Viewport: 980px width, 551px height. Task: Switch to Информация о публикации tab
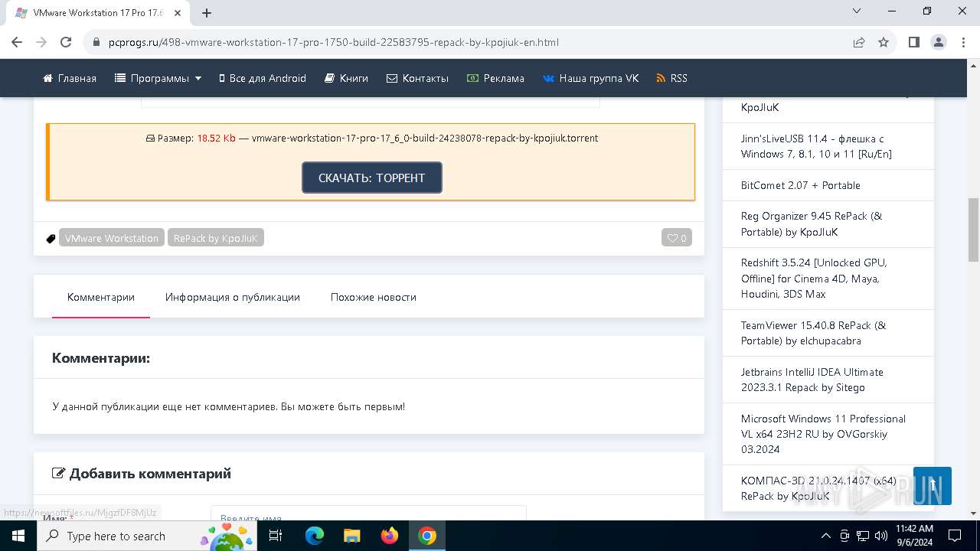tap(233, 297)
